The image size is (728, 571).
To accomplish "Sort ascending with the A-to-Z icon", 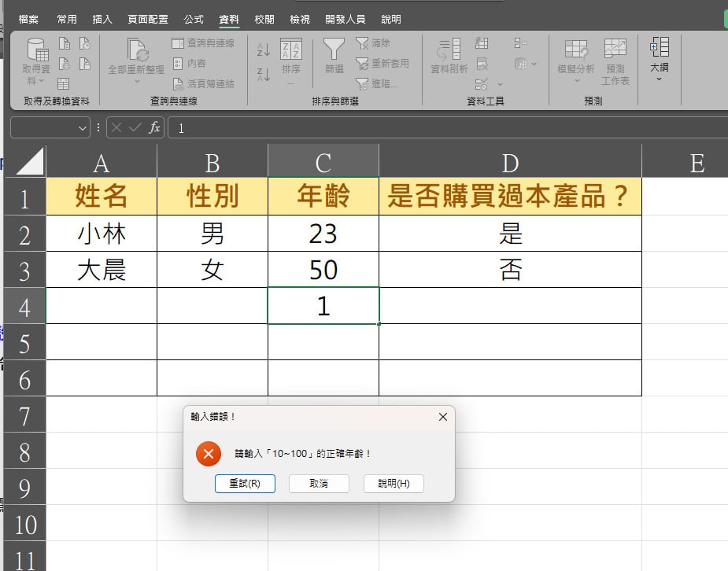I will [x=264, y=50].
